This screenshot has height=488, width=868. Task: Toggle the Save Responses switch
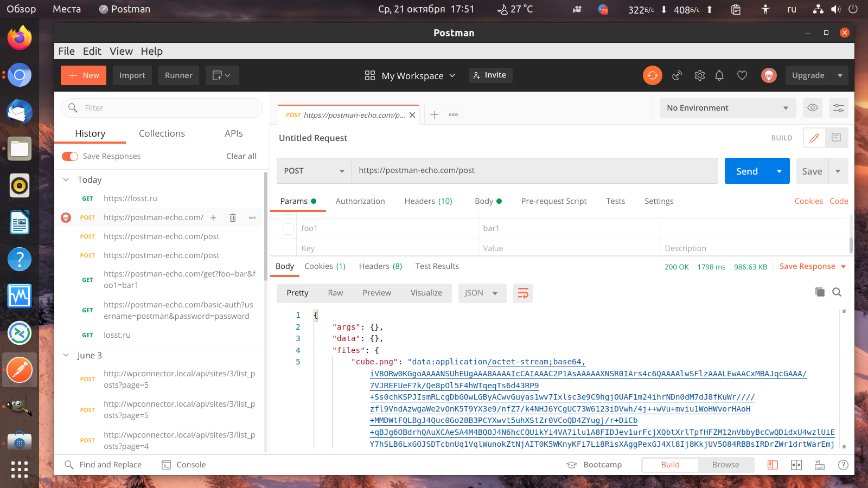click(x=70, y=156)
